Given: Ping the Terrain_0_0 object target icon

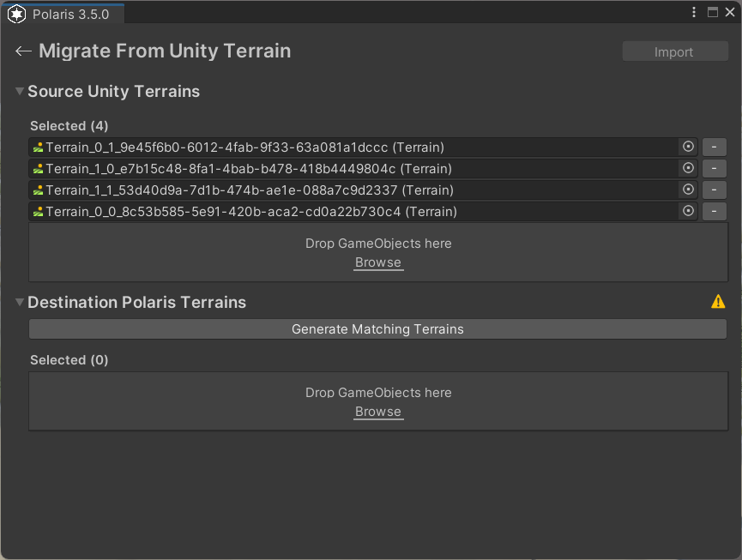Looking at the screenshot, I should (688, 211).
